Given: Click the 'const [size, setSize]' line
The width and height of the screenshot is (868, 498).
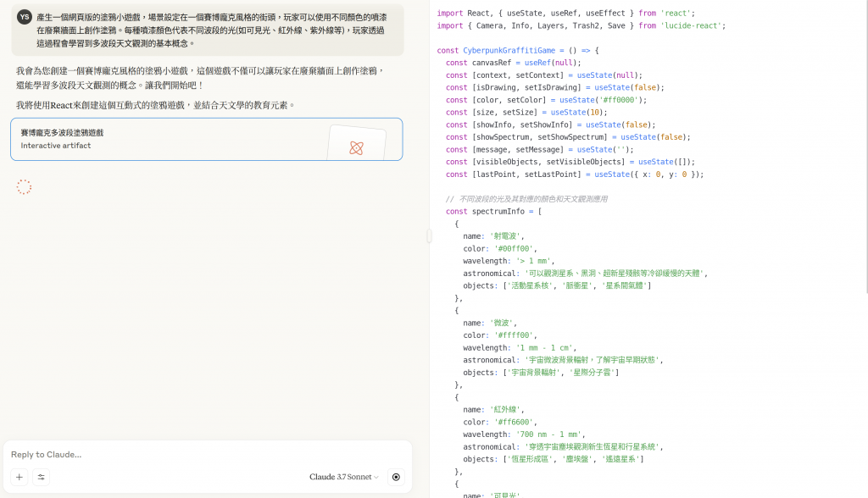Looking at the screenshot, I should (x=526, y=113).
